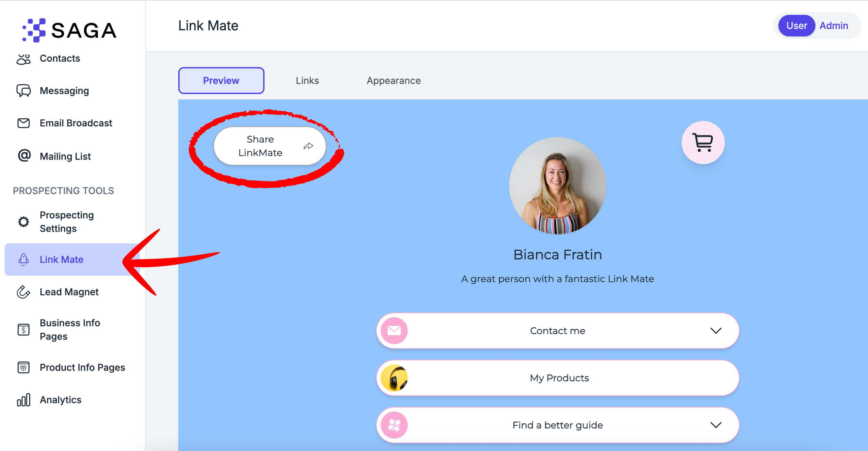This screenshot has width=868, height=451.
Task: Click the Find a better guide label
Action: (558, 425)
